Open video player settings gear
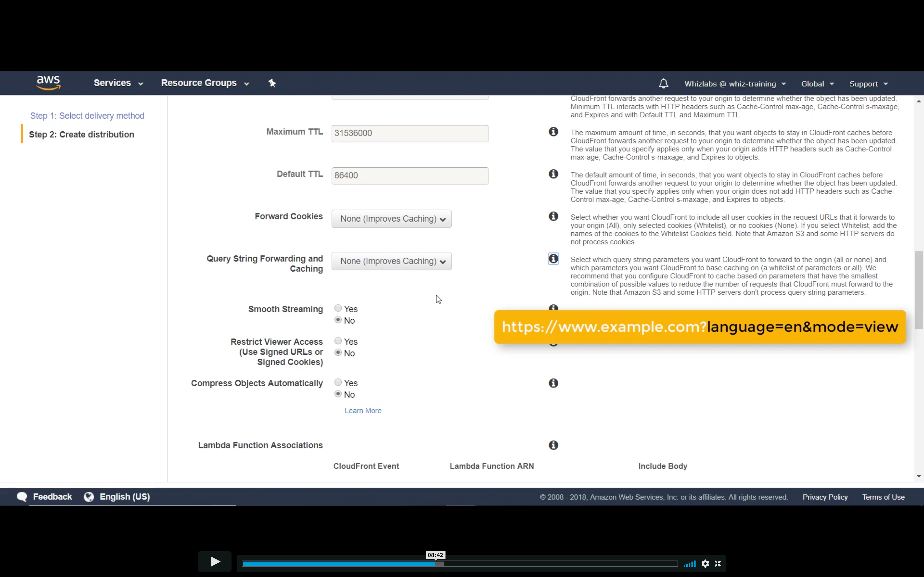This screenshot has height=577, width=924. point(705,564)
